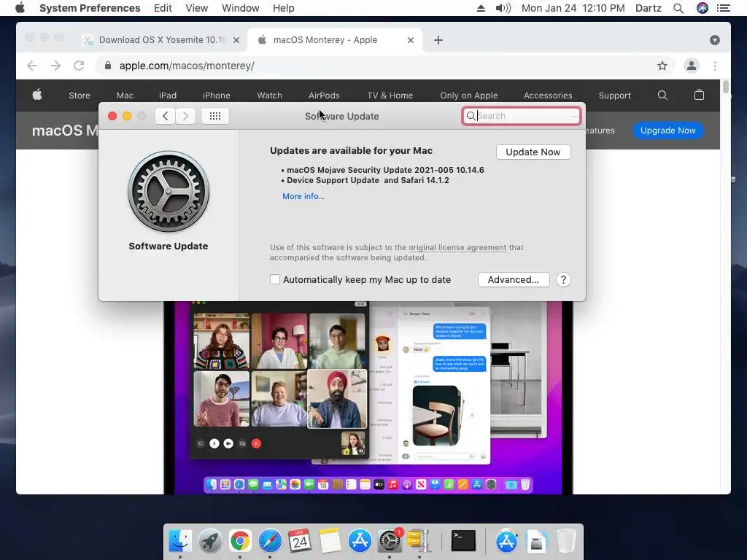Click the Upgrade Now button on Apple page
Screen dimensions: 747x560
[668, 131]
